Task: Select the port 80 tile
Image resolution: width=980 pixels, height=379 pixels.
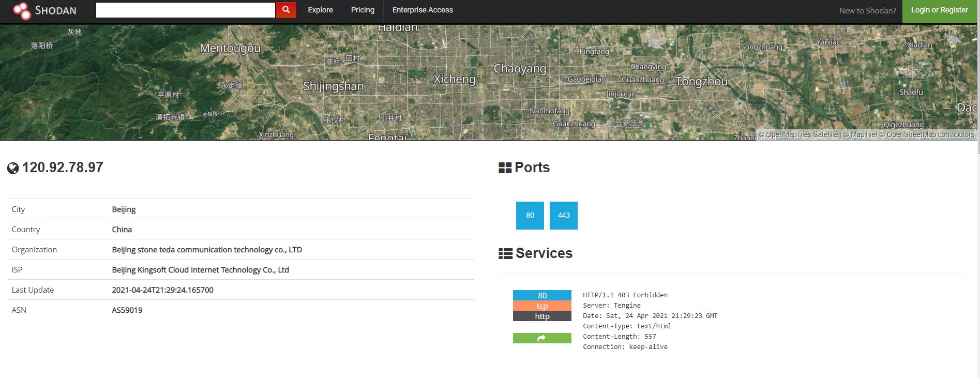Action: click(x=530, y=215)
